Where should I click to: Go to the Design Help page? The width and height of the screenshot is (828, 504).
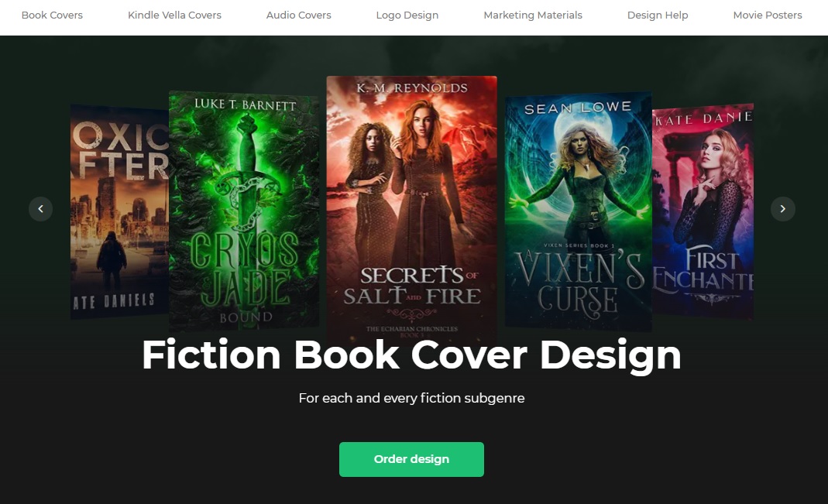click(657, 15)
